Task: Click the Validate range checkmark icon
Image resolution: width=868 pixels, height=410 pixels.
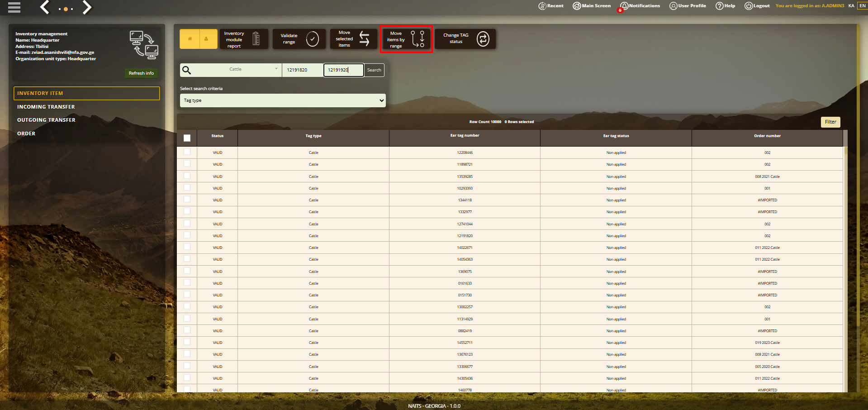Action: pos(312,39)
